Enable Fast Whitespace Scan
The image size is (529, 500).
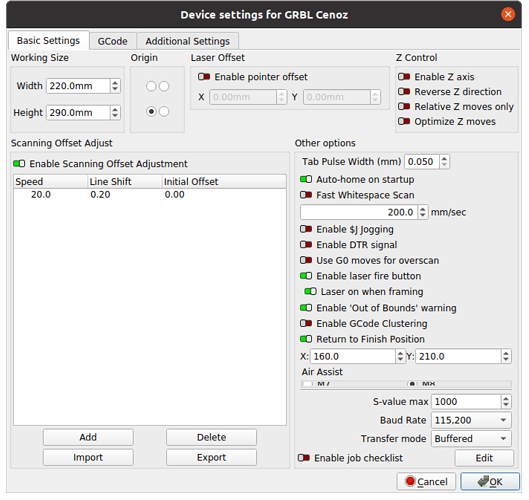click(x=306, y=195)
